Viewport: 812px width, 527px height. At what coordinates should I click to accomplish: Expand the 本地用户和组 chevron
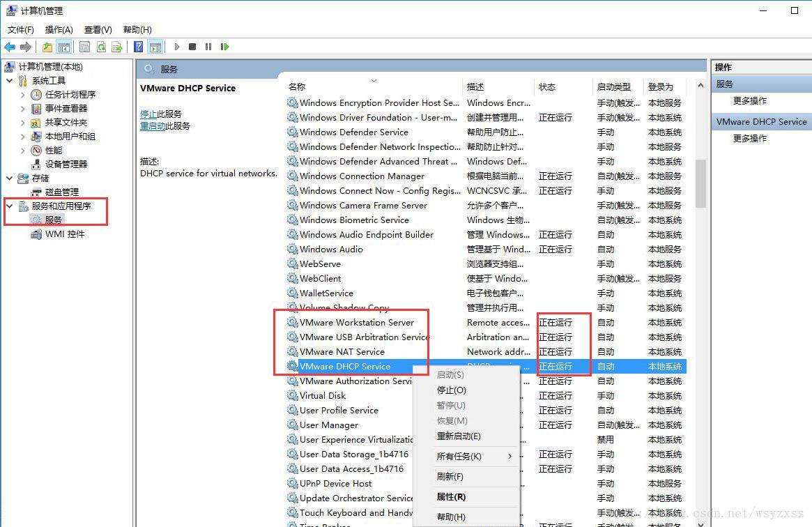coord(22,137)
